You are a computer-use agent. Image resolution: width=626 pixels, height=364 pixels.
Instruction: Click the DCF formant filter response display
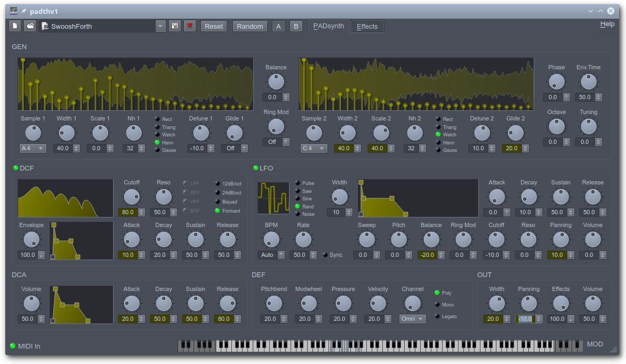tap(66, 198)
